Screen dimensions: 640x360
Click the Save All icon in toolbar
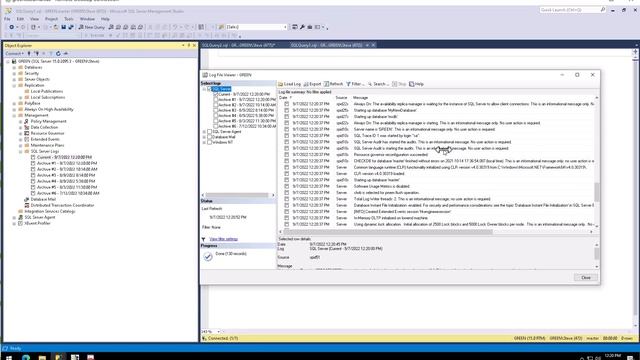(x=71, y=27)
